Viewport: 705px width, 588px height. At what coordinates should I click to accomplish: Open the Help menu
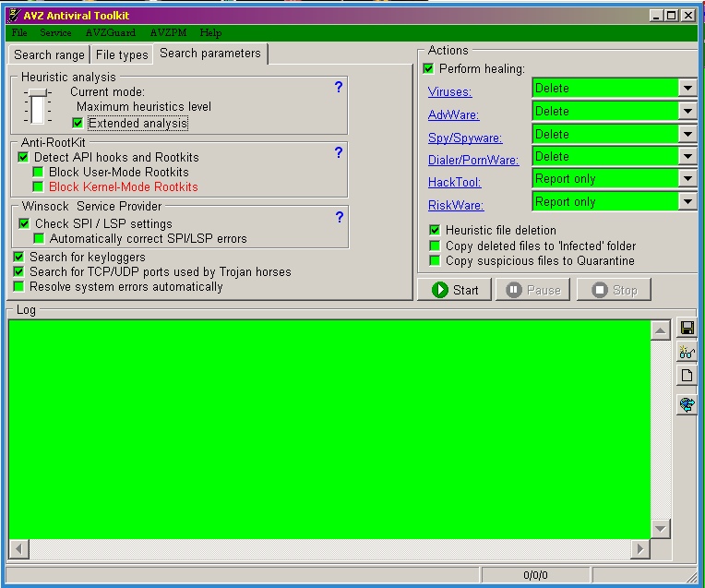210,32
